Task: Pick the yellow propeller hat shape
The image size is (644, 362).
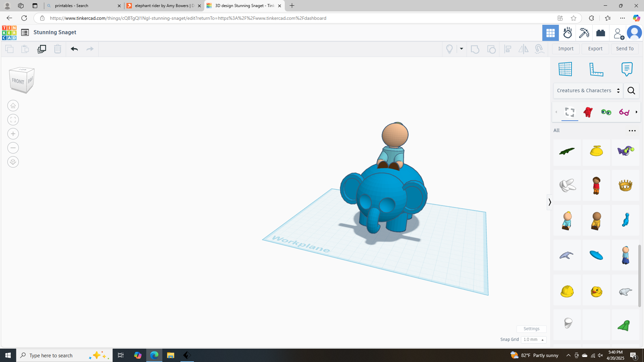Action: 596,151
